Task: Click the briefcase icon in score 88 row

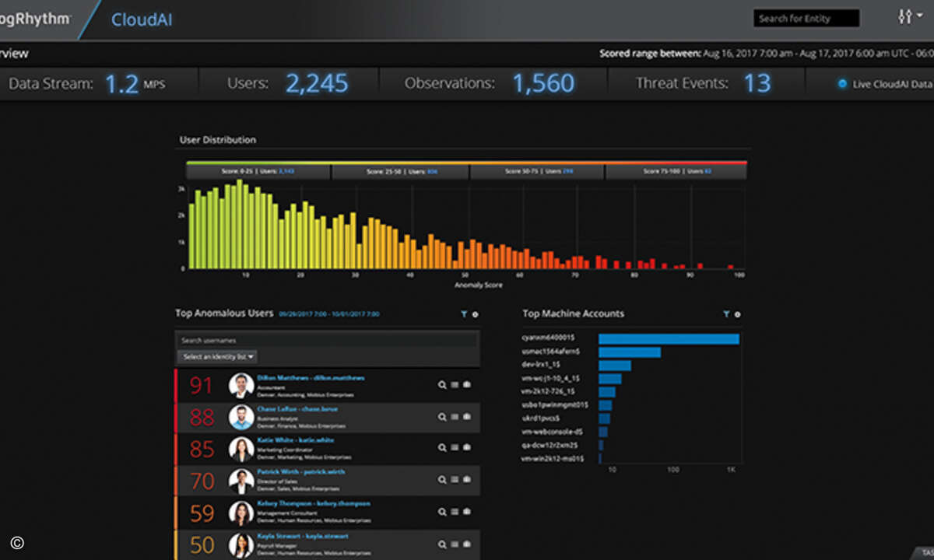Action: point(467,417)
